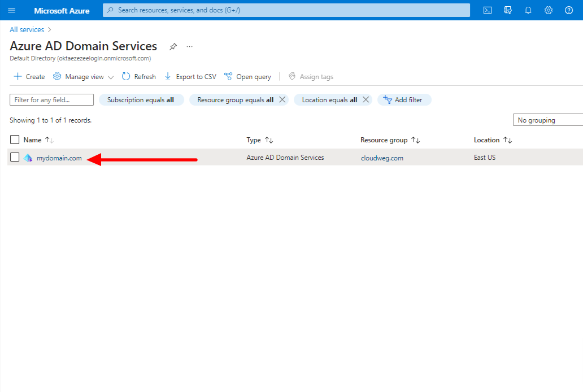Create a new domain service
Screen dimensions: 583x392
coord(29,77)
